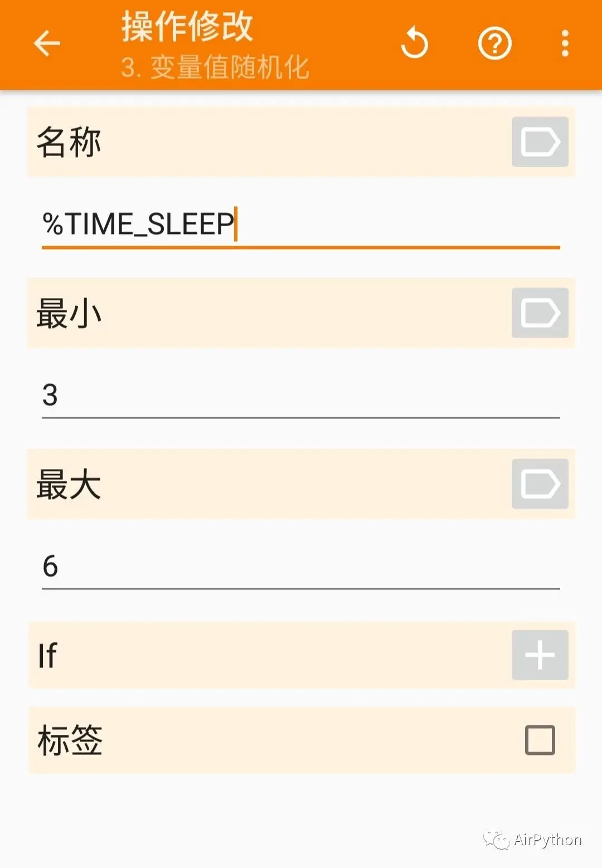Tap the variable tag icon beside 名称
The width and height of the screenshot is (602, 868).
[x=540, y=142]
